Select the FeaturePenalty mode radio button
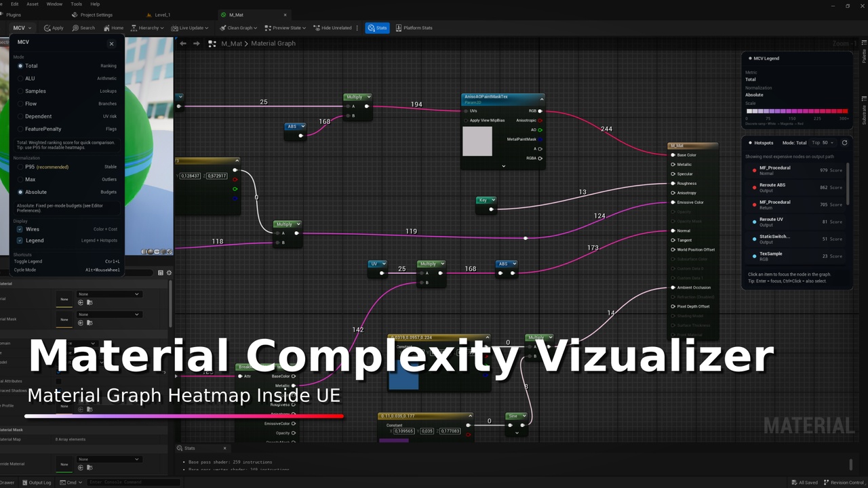The image size is (868, 488). [x=20, y=129]
